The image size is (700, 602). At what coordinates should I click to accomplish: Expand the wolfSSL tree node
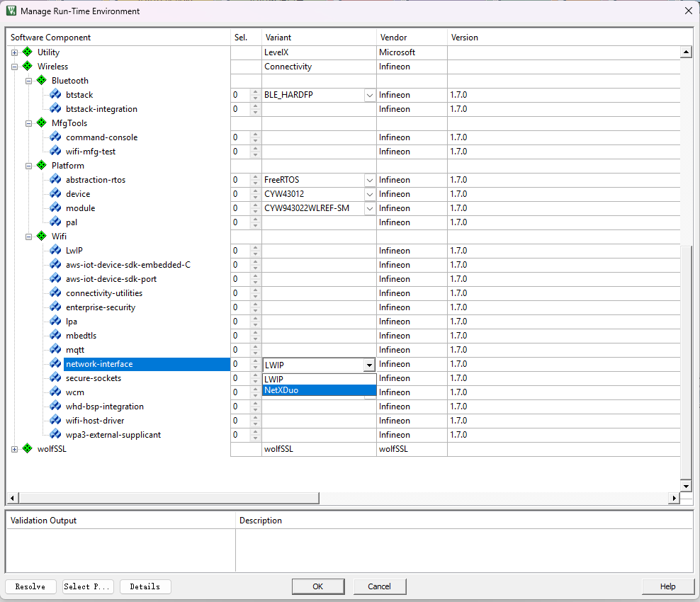click(14, 449)
